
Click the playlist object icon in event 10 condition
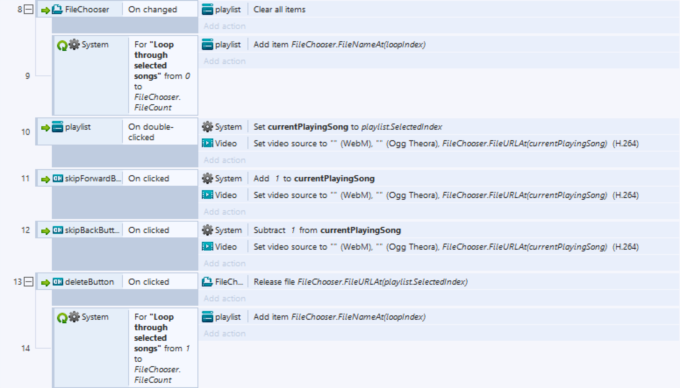(57, 127)
